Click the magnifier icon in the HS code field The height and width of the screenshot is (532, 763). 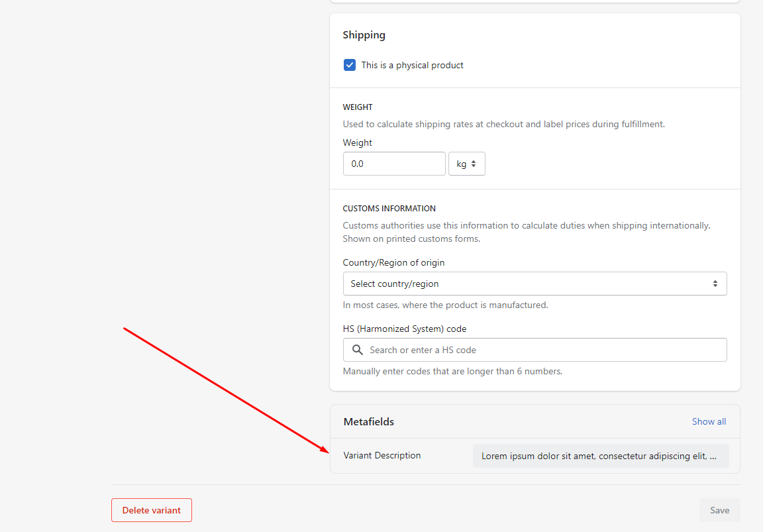click(x=358, y=350)
